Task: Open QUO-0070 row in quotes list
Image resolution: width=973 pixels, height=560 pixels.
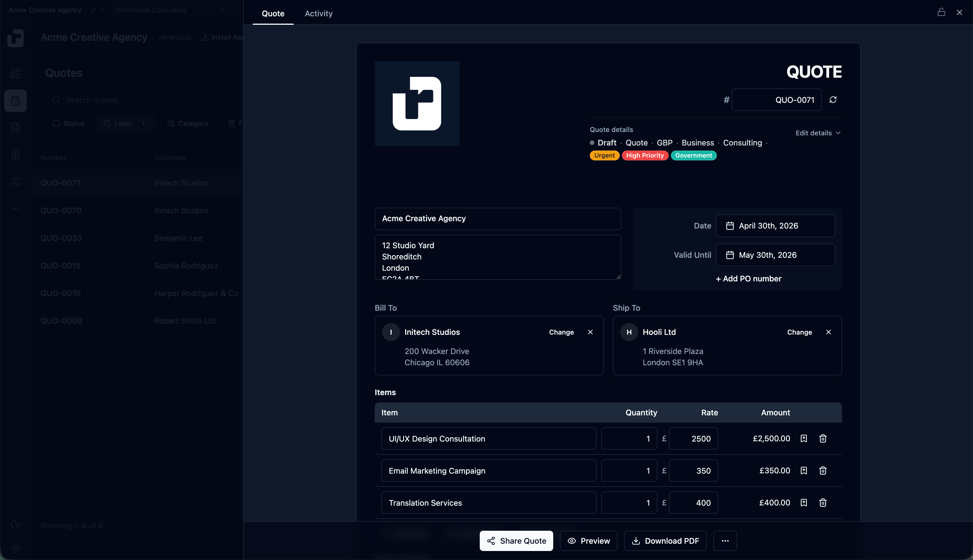Action: 138,211
